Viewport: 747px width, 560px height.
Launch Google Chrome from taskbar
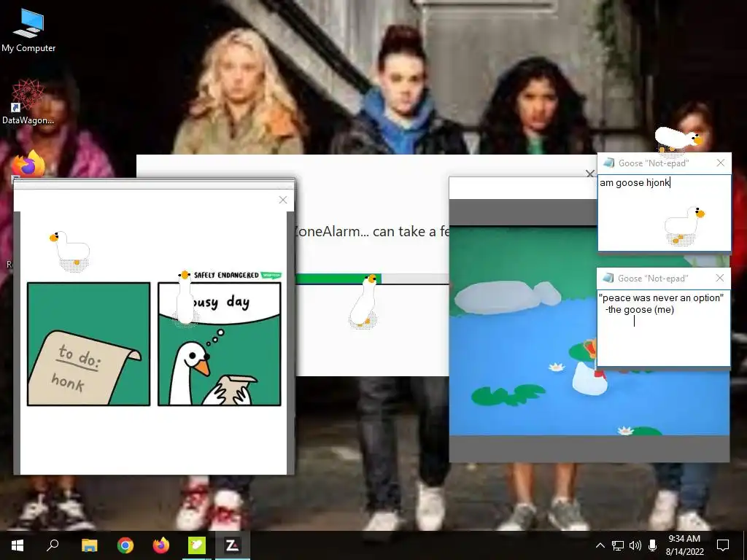(125, 545)
